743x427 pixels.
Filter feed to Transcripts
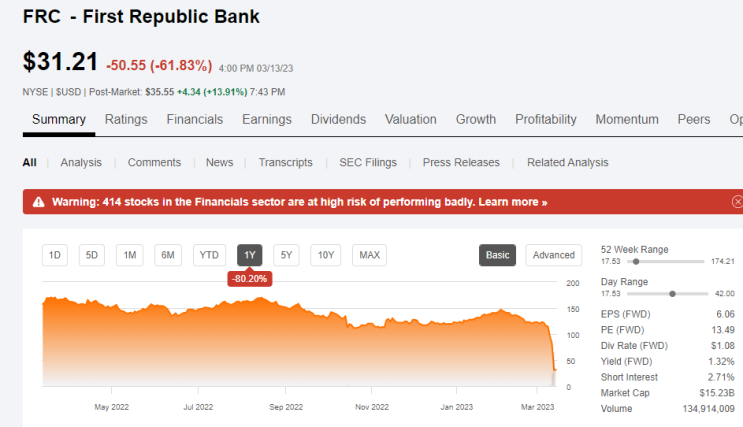(285, 163)
